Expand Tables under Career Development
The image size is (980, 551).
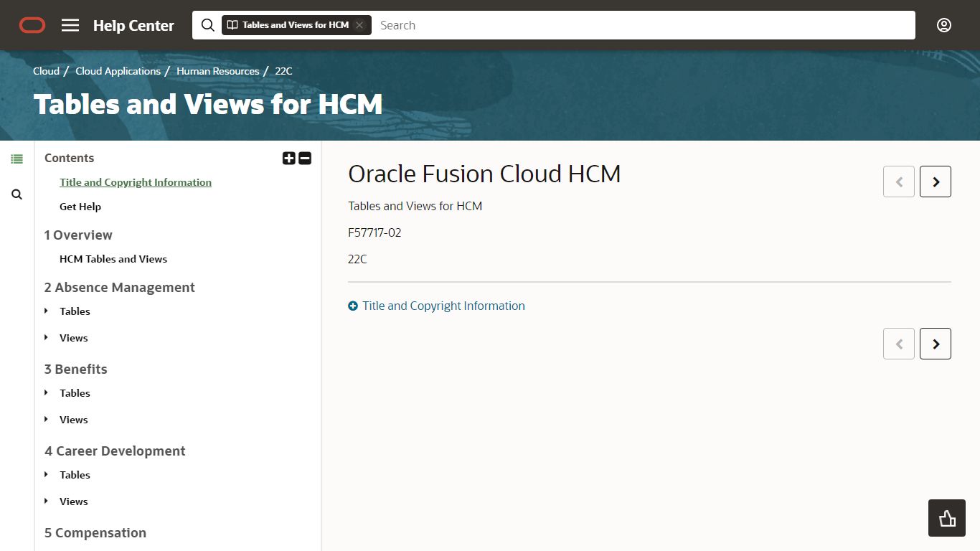pyautogui.click(x=47, y=475)
